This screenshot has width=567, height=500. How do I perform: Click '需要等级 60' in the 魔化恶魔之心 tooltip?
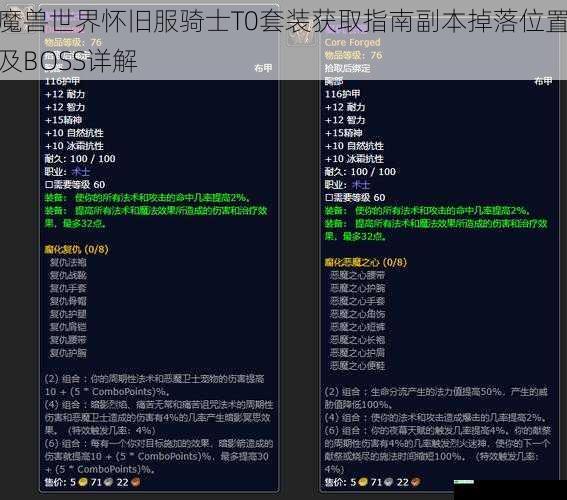[x=355, y=198]
